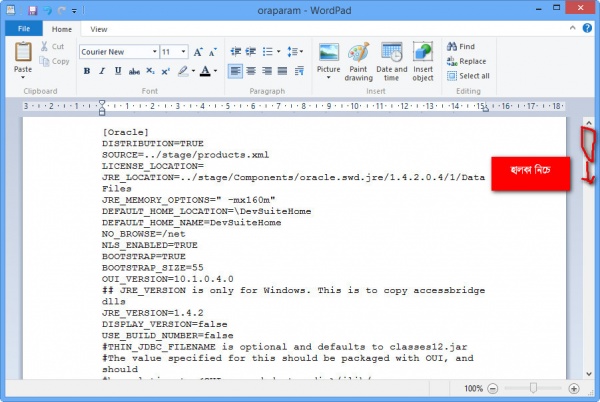
Task: Click the "DISTRIBUTION=TRUE" line
Action: [x=153, y=143]
